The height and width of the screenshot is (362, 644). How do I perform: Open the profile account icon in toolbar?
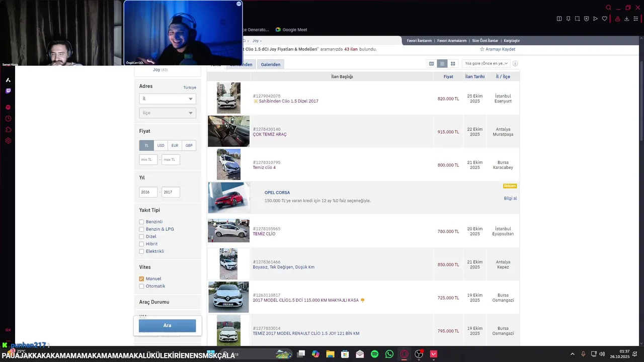(617, 19)
